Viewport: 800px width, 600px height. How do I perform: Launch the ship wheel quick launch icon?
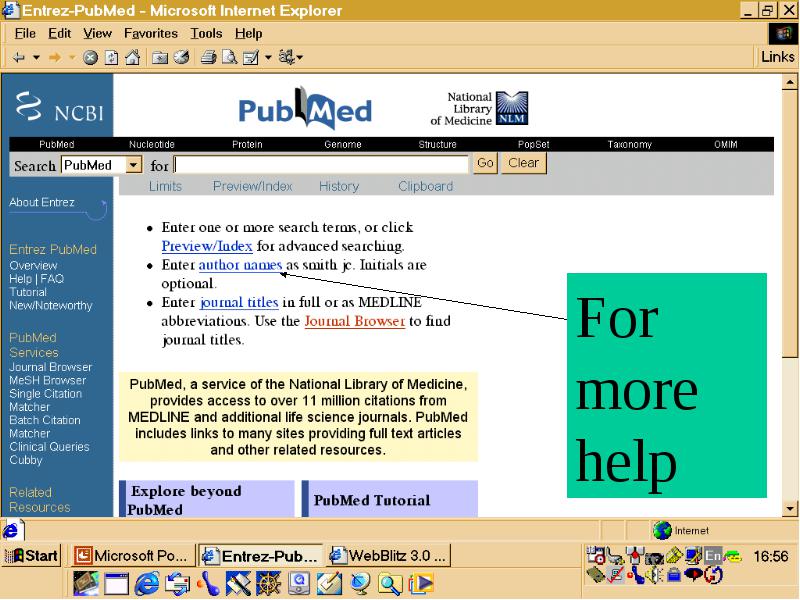[269, 584]
